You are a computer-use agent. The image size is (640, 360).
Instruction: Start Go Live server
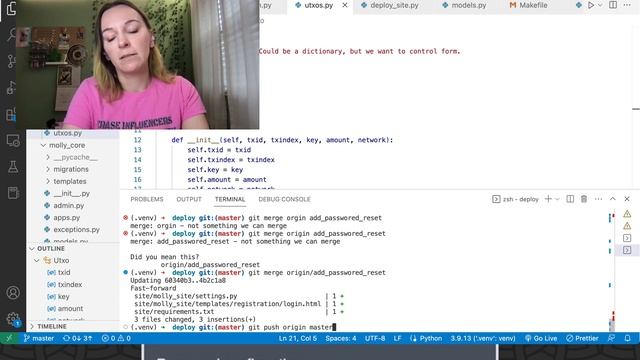(541, 338)
